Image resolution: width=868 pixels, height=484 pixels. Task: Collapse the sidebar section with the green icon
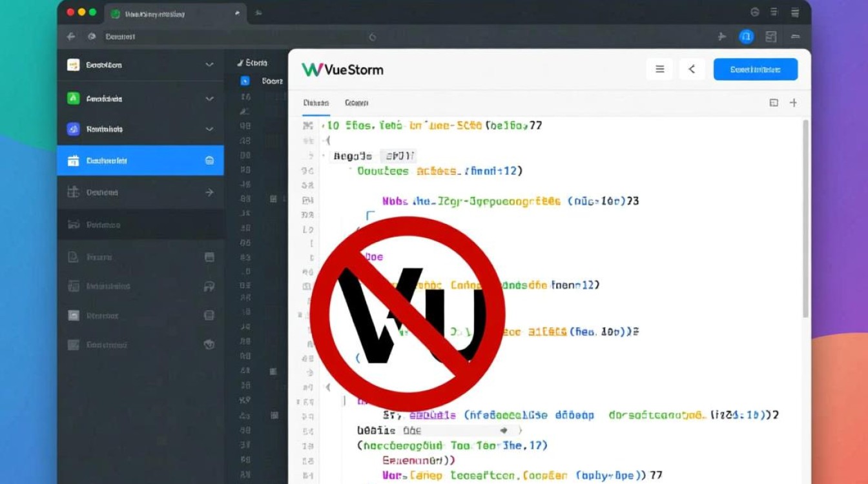coord(209,98)
